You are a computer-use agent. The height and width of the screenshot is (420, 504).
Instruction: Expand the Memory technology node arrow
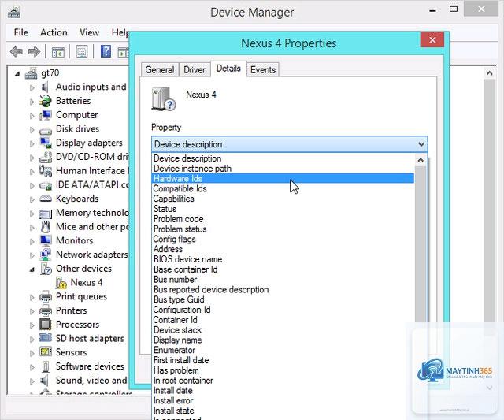(31, 214)
